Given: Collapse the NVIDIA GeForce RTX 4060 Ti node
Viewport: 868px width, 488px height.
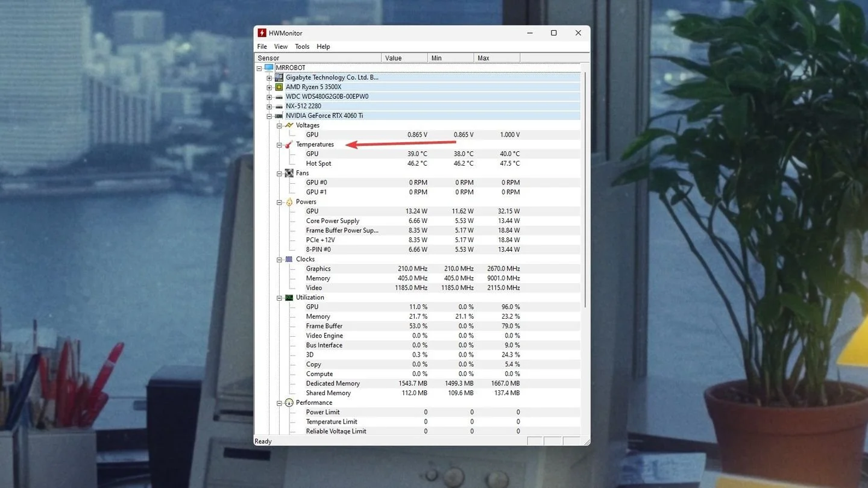Looking at the screenshot, I should pyautogui.click(x=269, y=116).
